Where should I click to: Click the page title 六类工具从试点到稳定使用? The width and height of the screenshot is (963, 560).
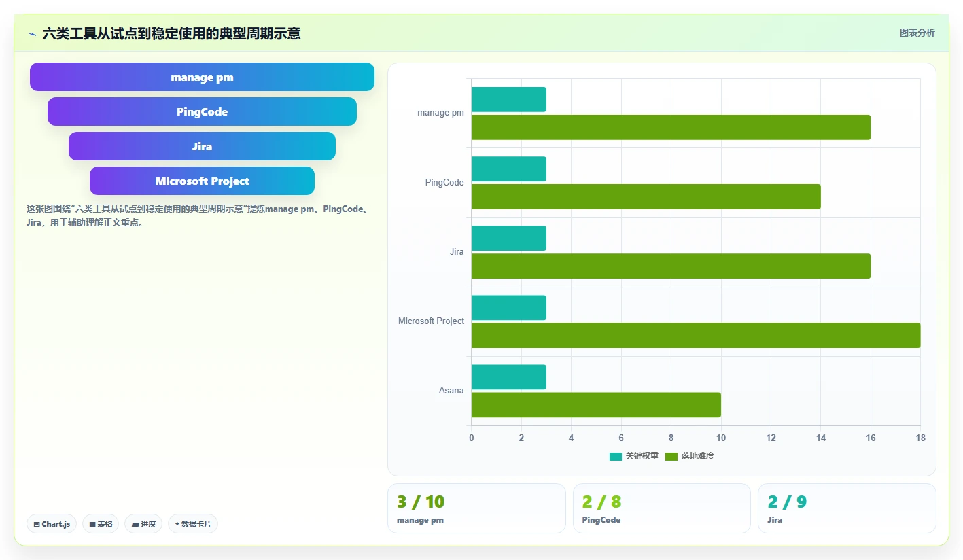pos(171,33)
